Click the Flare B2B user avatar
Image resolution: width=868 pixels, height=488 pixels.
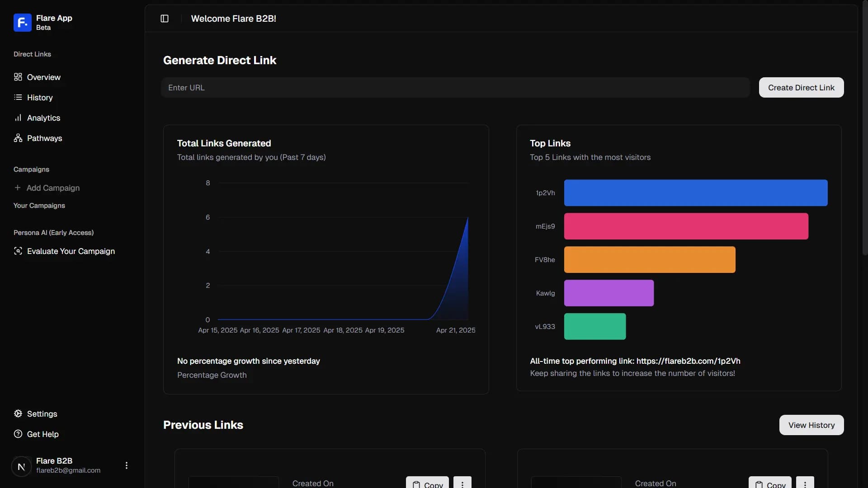[x=21, y=466]
